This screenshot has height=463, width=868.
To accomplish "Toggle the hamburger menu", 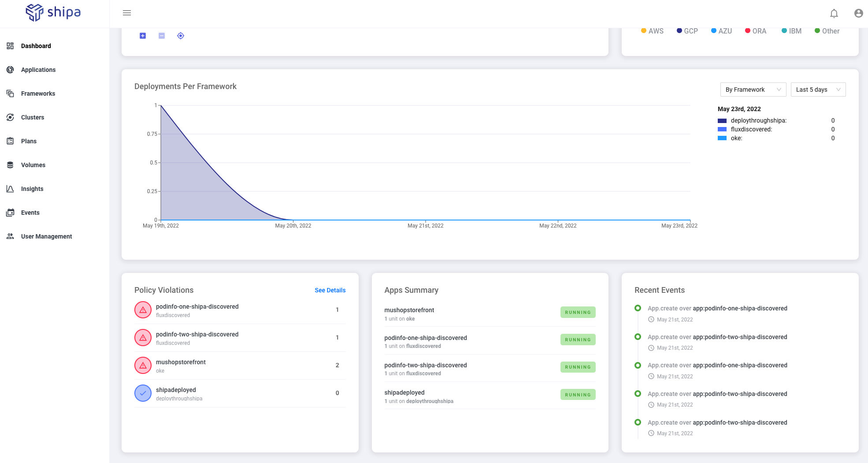I will click(x=127, y=13).
